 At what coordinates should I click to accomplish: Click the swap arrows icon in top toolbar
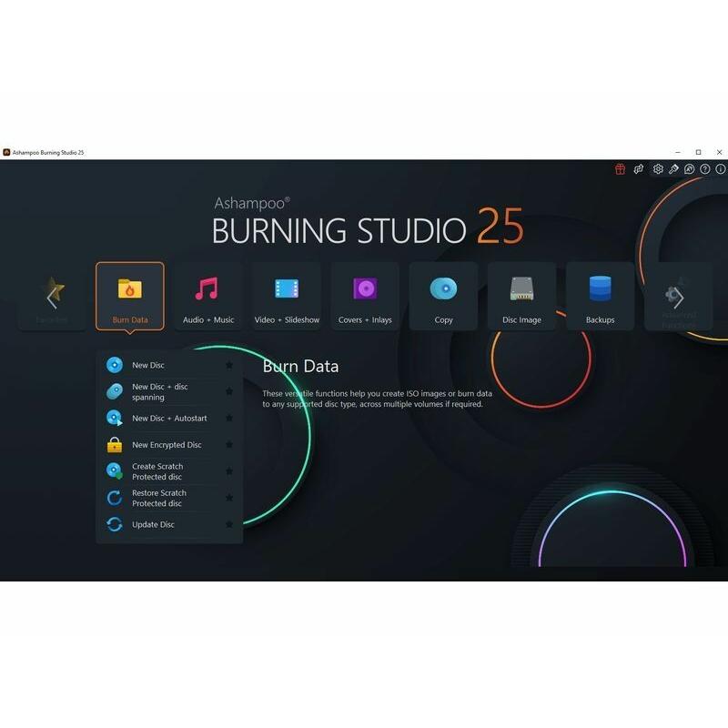639,169
